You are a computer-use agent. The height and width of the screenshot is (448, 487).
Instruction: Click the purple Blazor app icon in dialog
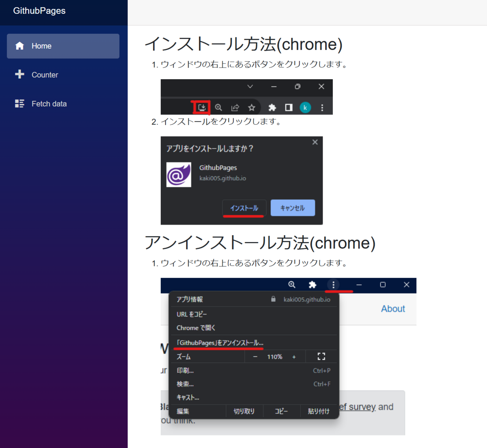pyautogui.click(x=179, y=175)
